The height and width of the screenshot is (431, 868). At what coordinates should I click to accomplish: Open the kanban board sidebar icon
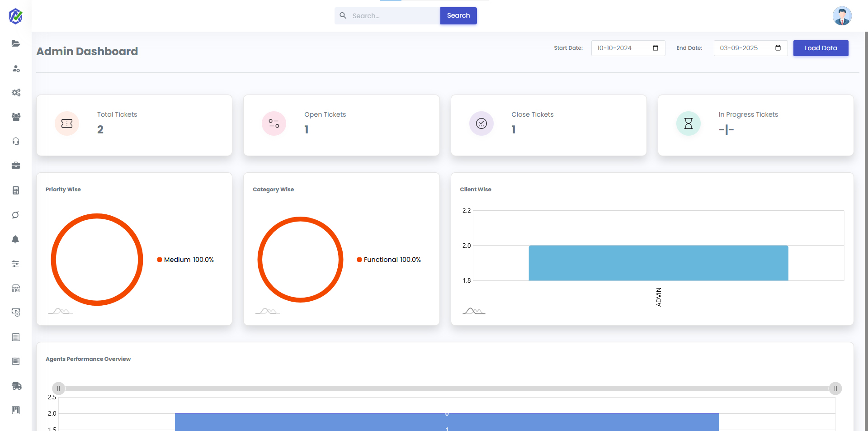click(x=16, y=410)
